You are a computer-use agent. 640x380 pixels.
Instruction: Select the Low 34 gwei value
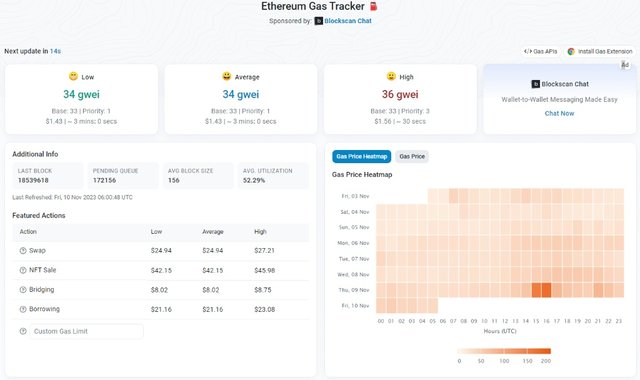(x=81, y=94)
